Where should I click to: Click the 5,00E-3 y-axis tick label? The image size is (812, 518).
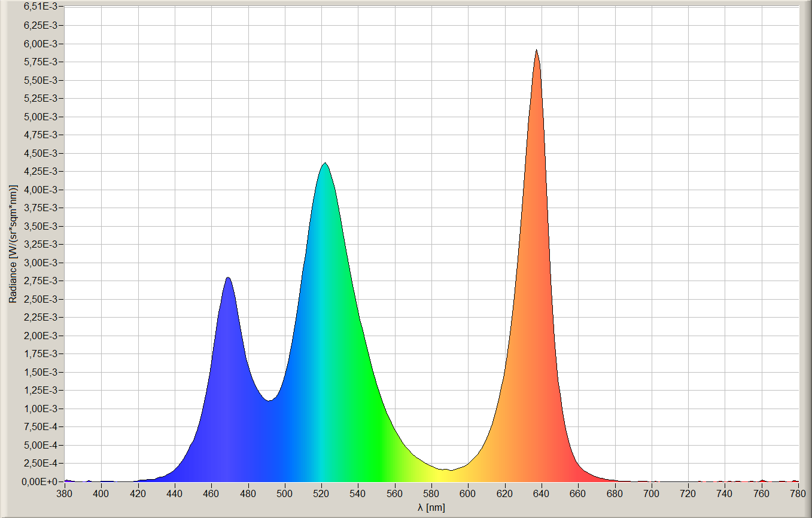pyautogui.click(x=41, y=117)
